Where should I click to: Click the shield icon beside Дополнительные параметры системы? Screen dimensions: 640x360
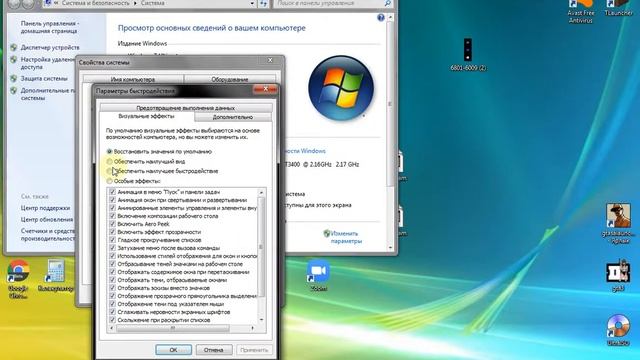pos(13,91)
